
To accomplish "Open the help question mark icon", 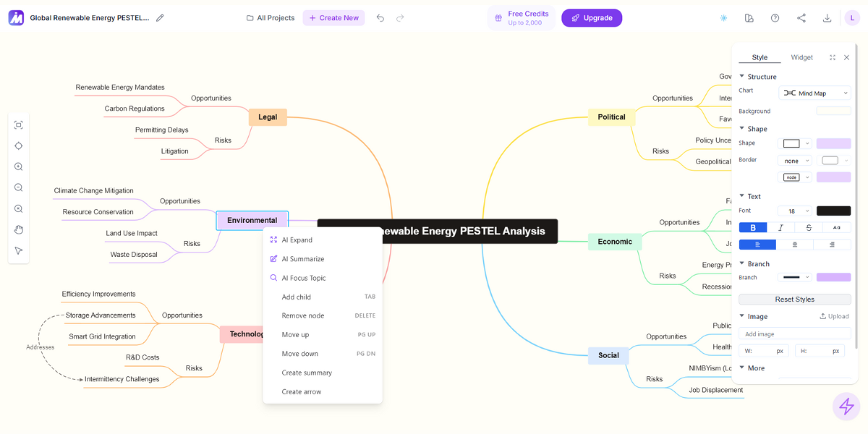I will tap(775, 18).
